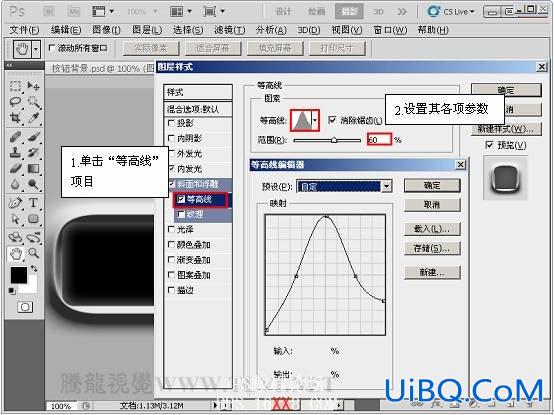
Task: Click the 新建 button in the contour editor
Action: click(x=432, y=272)
